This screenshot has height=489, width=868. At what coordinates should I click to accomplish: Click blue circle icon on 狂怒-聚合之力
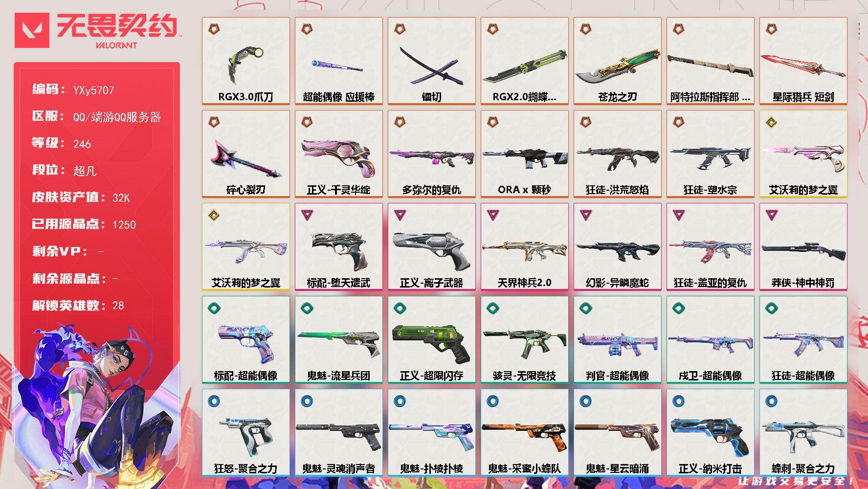[214, 401]
